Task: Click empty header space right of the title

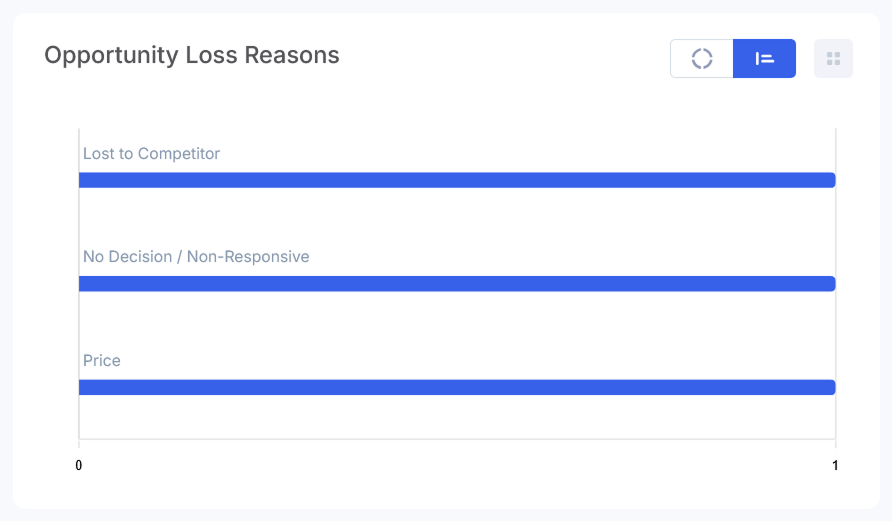Action: coord(500,56)
